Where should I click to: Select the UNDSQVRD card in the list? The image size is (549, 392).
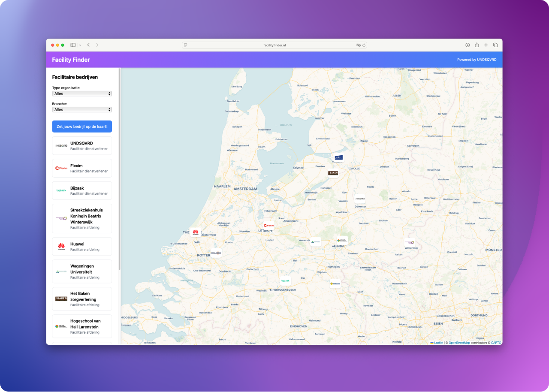point(82,146)
